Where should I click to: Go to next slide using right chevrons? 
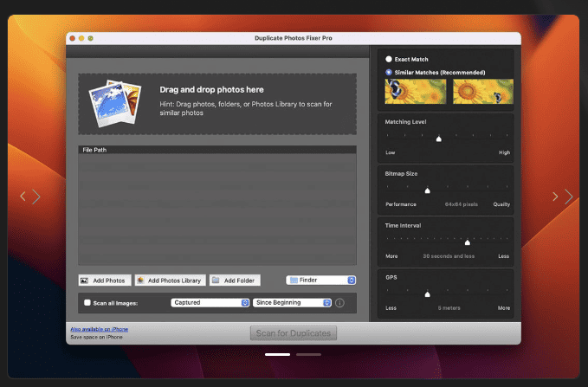(x=563, y=197)
